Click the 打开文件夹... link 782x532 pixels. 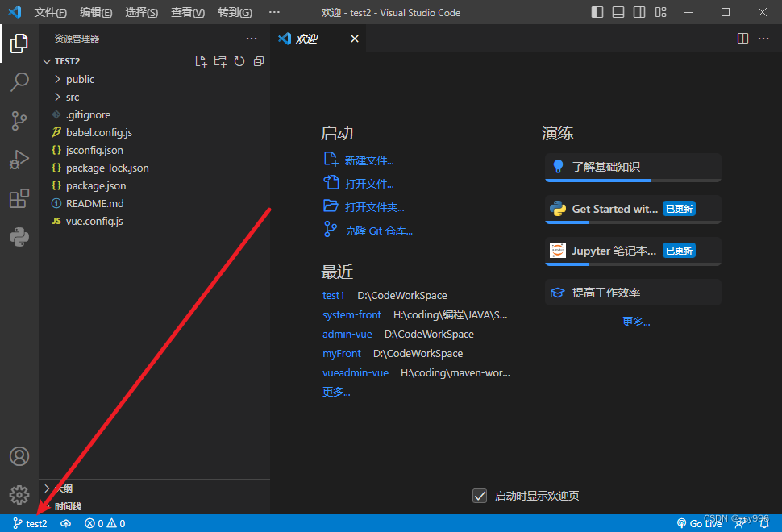pos(375,207)
